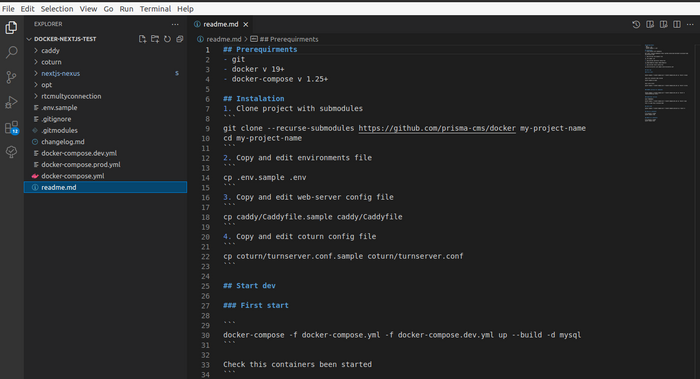Screen dimensions: 700x379
Task: Open the timeline history icon in editor toolbar
Action: point(636,25)
